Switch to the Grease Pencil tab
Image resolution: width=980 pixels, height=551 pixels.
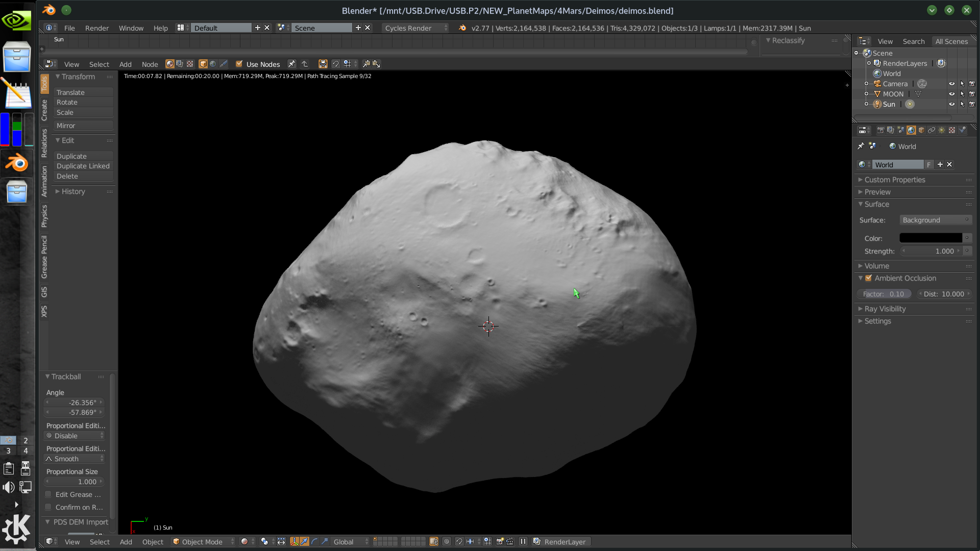click(x=44, y=257)
